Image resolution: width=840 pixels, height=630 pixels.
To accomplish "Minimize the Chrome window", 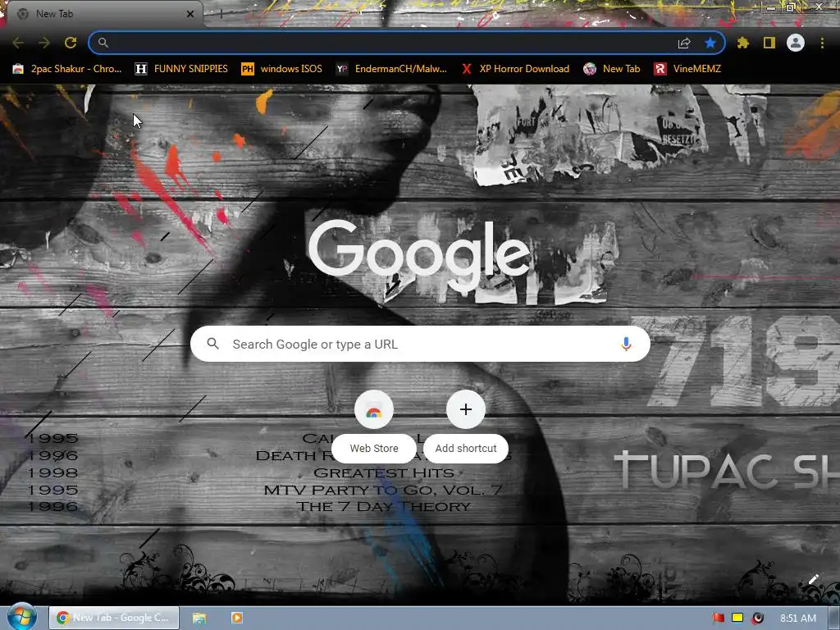I will (770, 7).
